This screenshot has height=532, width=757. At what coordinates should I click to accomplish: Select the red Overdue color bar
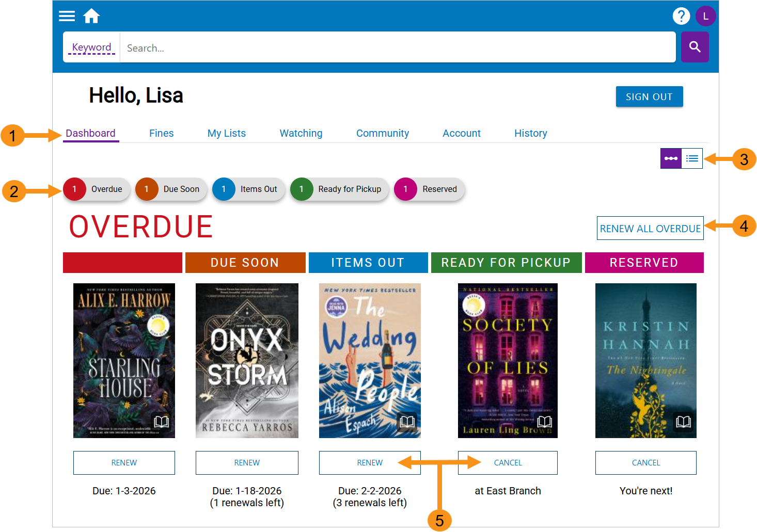122,263
